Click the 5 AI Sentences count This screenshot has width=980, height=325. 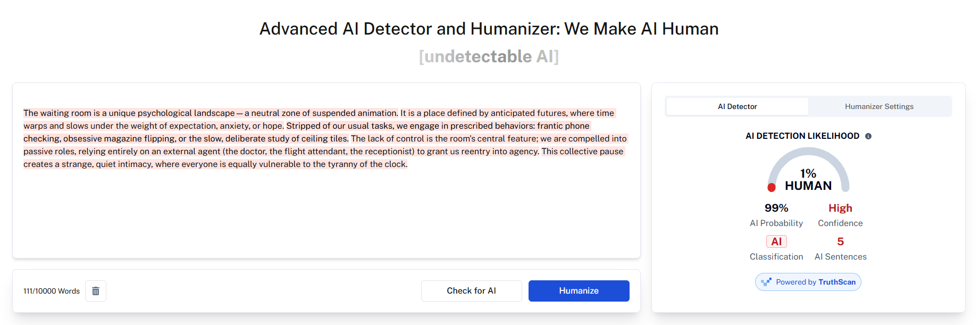840,241
